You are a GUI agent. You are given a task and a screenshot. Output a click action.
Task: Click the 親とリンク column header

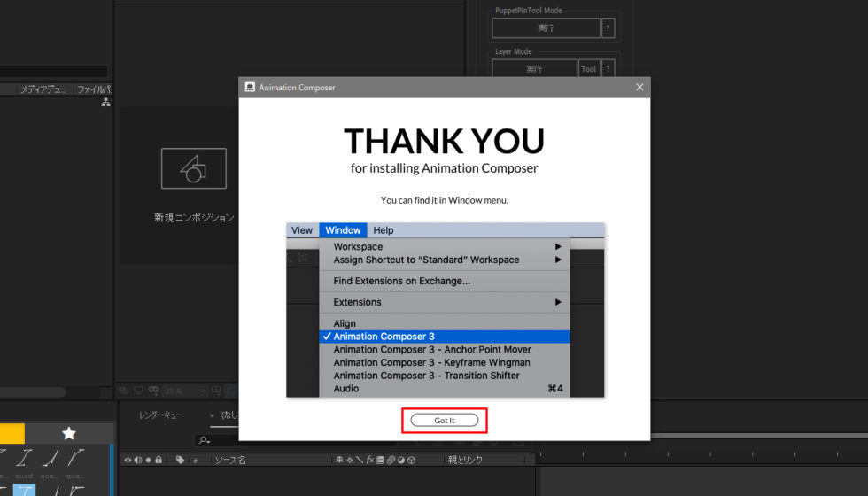(x=465, y=460)
